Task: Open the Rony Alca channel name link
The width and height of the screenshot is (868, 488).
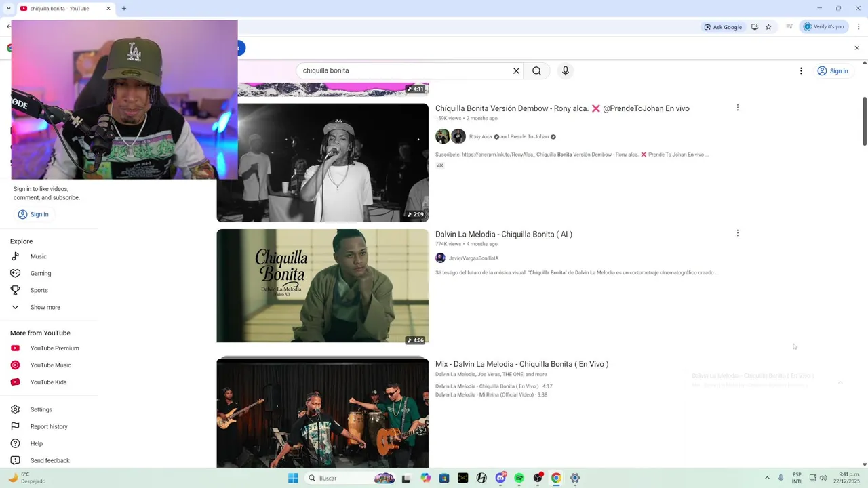Action: [x=481, y=136]
